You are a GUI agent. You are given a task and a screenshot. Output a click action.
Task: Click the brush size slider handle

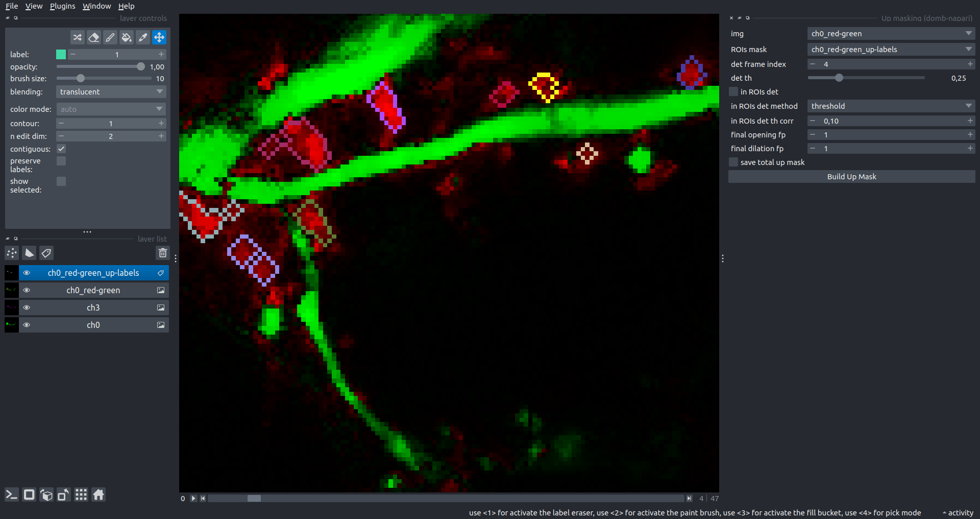pyautogui.click(x=80, y=78)
